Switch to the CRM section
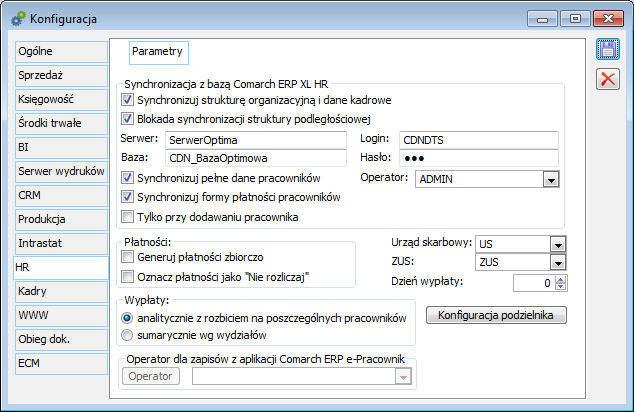This screenshot has width=634, height=412. coord(61,195)
